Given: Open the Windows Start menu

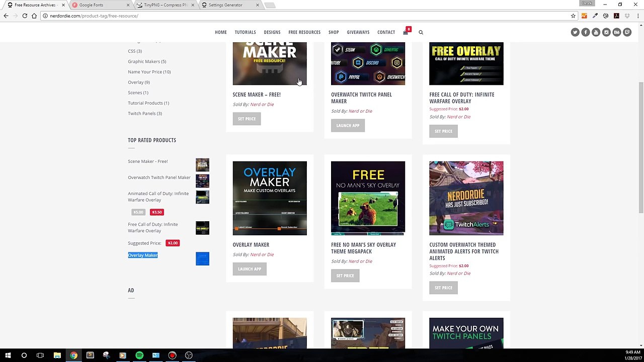Looking at the screenshot, I should tap(8, 355).
